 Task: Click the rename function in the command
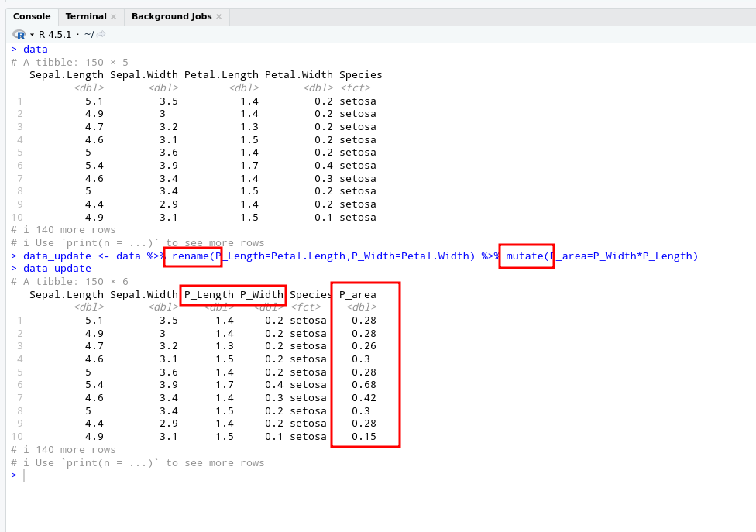191,256
